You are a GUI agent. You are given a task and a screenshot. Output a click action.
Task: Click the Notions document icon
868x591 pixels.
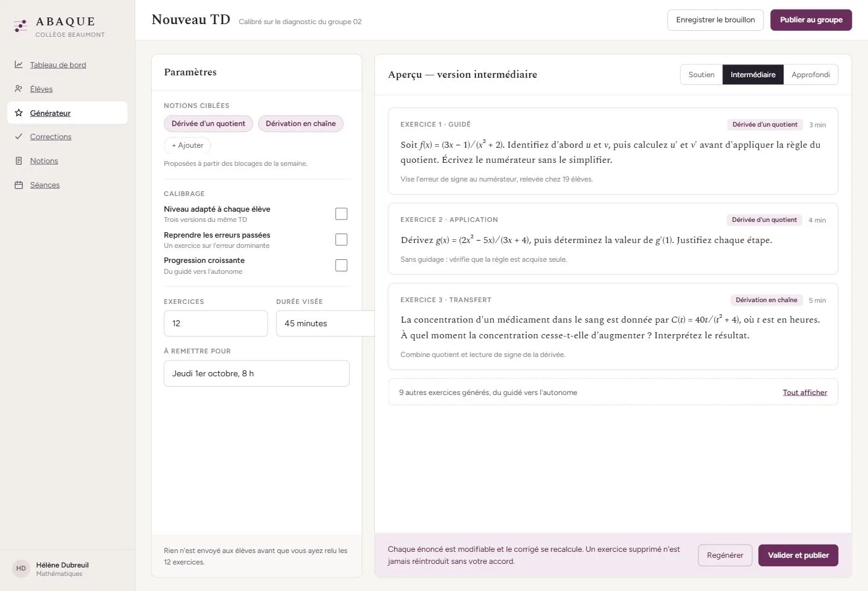coord(19,161)
